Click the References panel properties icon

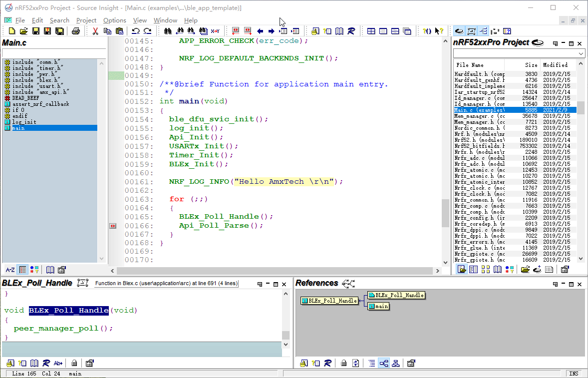pyautogui.click(x=411, y=363)
